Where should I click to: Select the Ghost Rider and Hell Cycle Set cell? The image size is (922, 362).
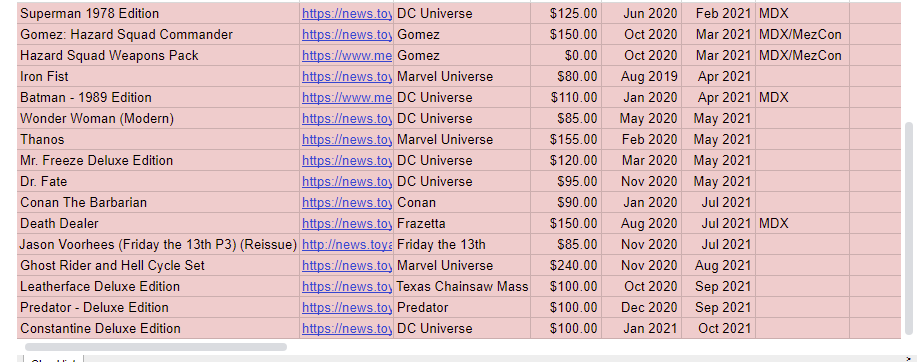click(158, 266)
